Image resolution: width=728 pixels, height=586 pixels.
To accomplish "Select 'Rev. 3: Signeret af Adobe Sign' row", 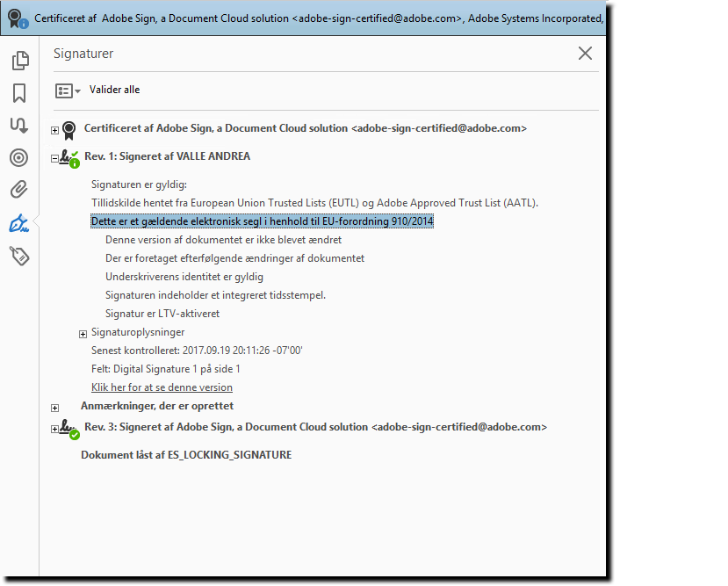I will (316, 427).
